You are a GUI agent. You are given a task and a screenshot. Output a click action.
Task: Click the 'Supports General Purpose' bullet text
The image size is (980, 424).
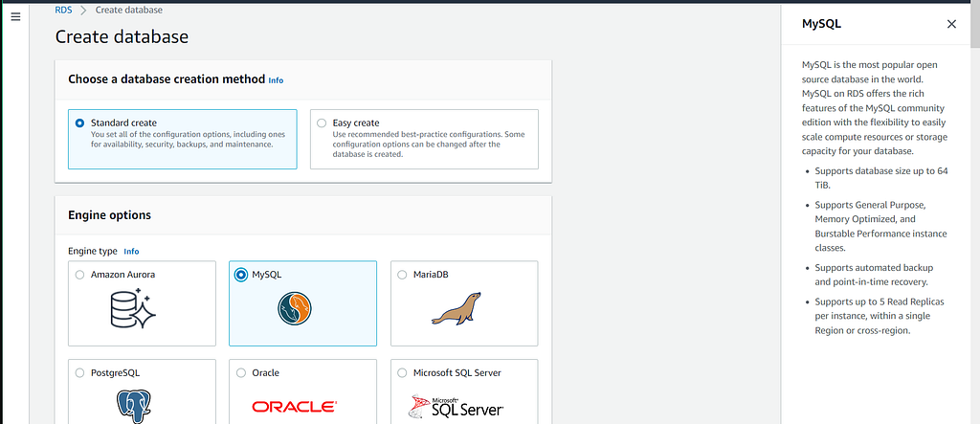[x=880, y=227]
